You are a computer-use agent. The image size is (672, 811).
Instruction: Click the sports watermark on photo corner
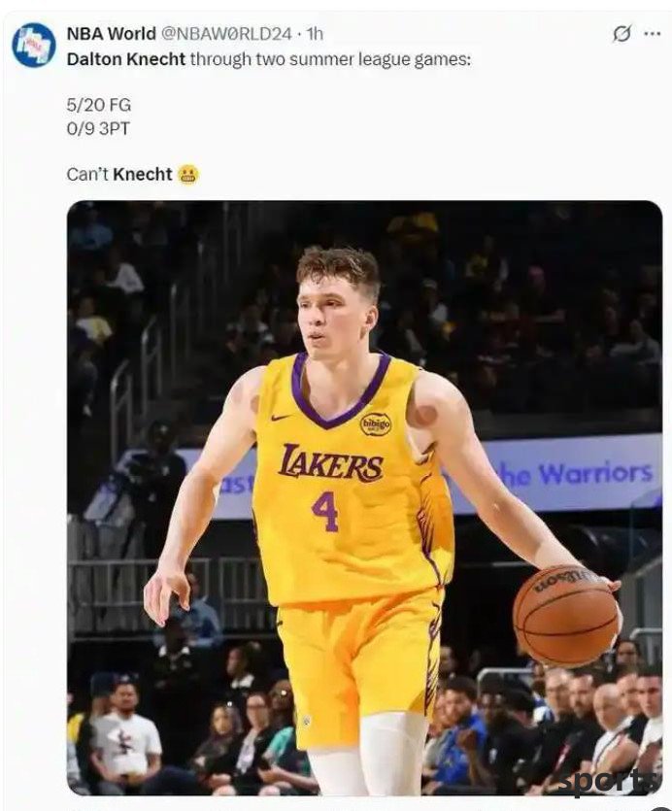[x=612, y=782]
